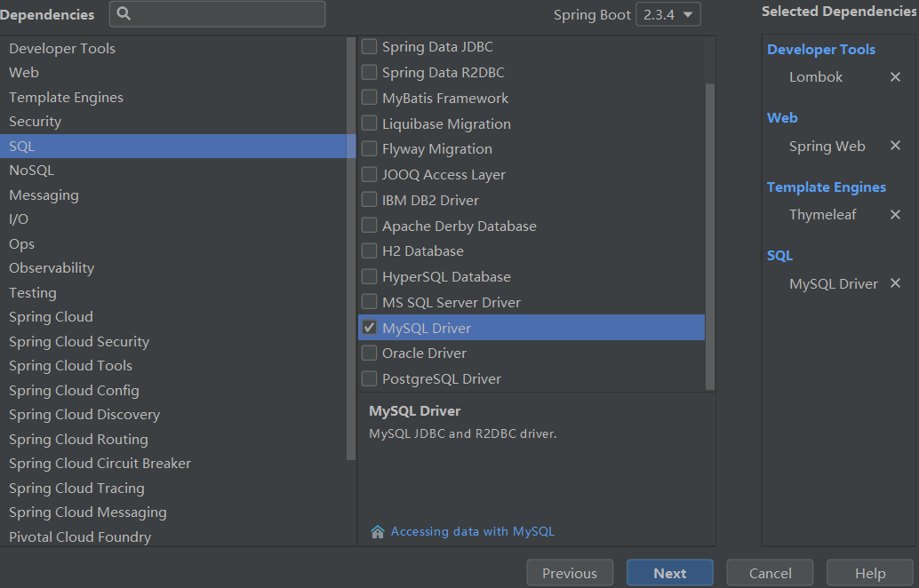Select the Spring Cloud Security category
Viewport: 919px width, 588px height.
coord(173,341)
